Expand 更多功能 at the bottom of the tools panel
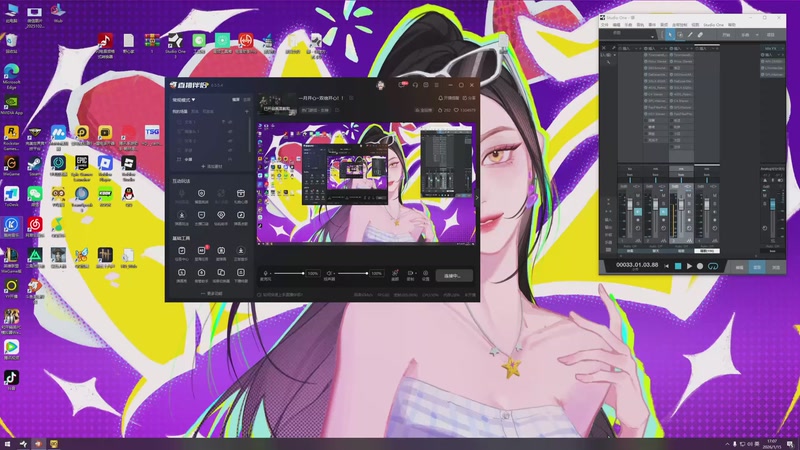 coord(212,293)
